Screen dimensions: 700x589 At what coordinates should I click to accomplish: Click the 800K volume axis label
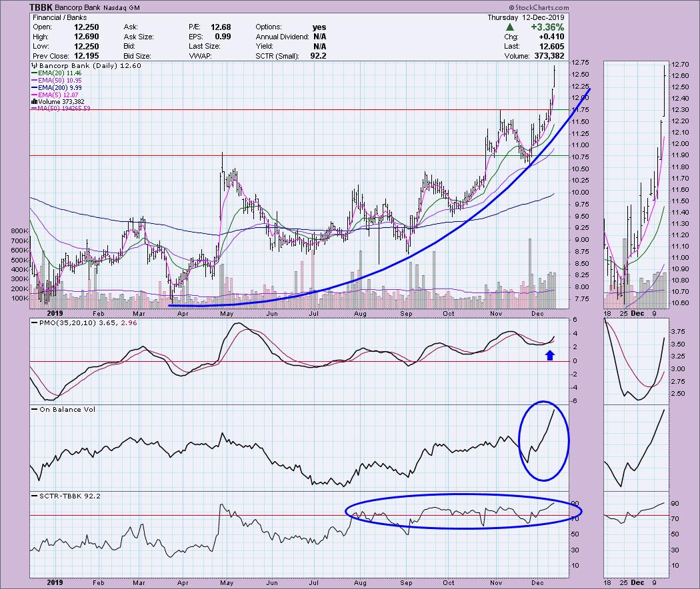coord(19,231)
